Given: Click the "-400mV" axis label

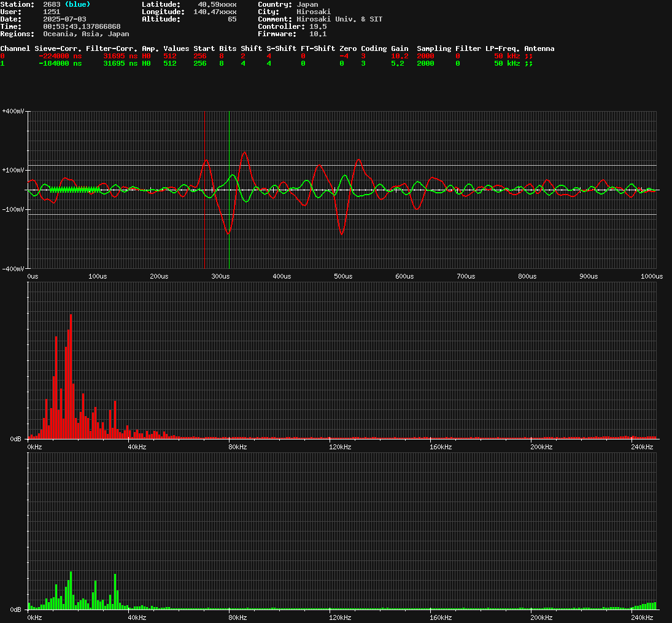Looking at the screenshot, I should [13, 269].
